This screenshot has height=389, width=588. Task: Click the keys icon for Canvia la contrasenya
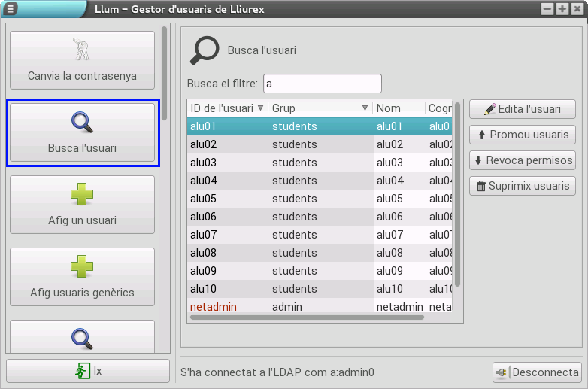(x=81, y=49)
